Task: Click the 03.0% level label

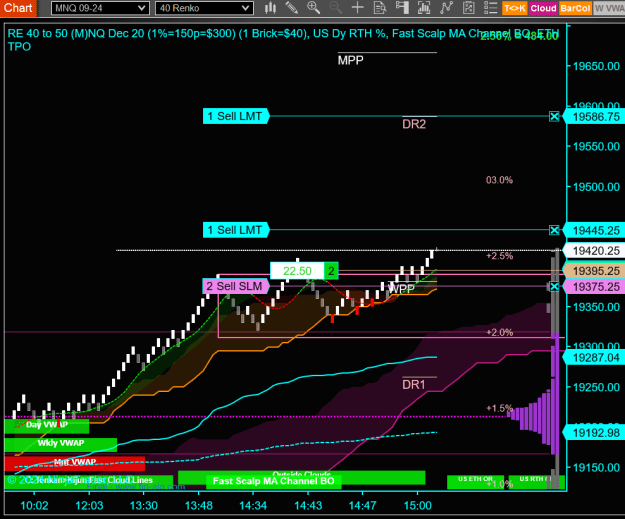Action: coord(499,180)
